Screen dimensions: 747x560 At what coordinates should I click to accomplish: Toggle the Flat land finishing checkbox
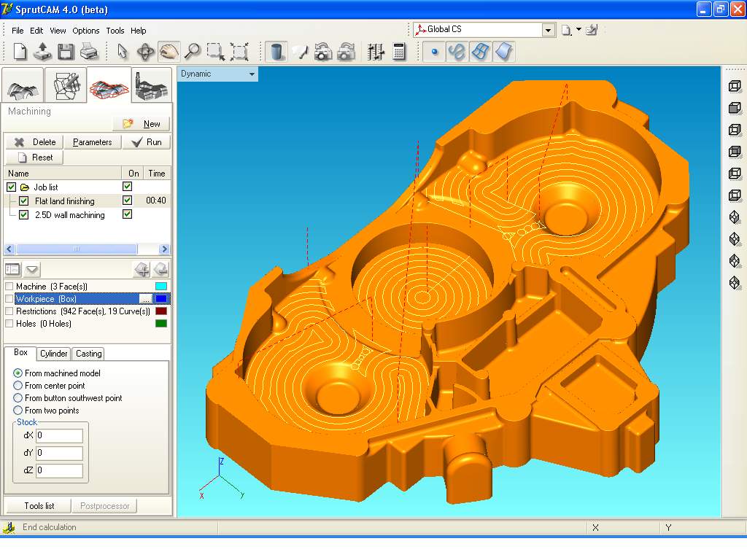[x=24, y=201]
